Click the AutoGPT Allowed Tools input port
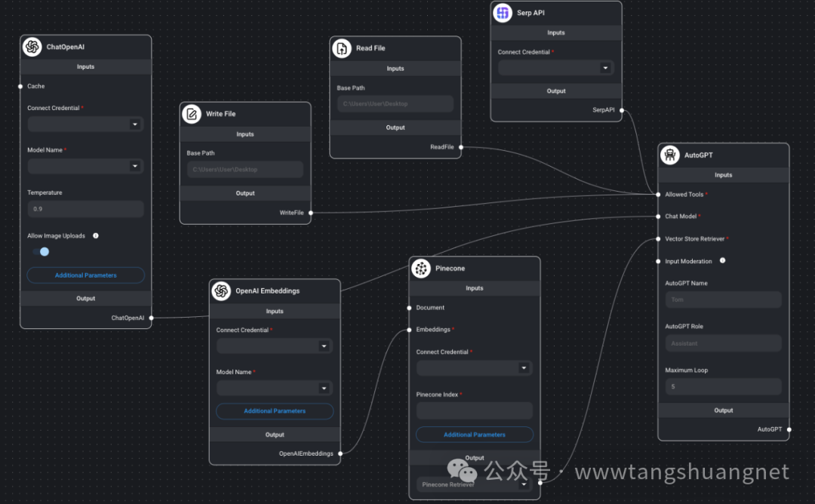This screenshot has height=504, width=815. tap(658, 195)
